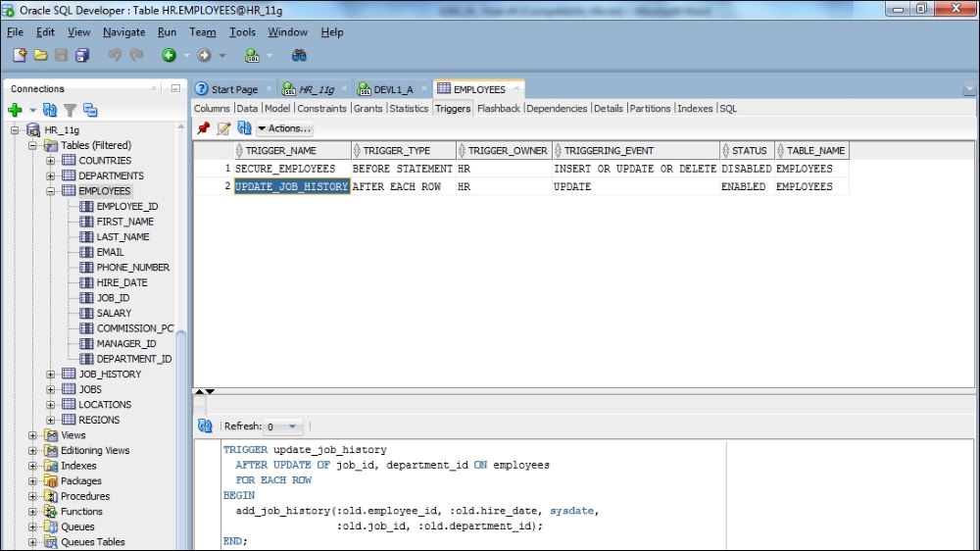Expand the JOB_HISTORY table node
This screenshot has height=551, width=980.
(51, 374)
